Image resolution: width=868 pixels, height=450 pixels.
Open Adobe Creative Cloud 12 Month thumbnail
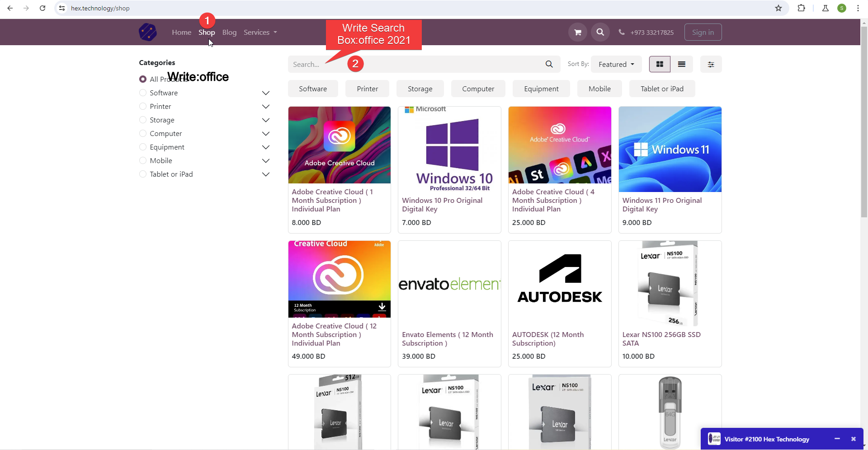click(340, 279)
